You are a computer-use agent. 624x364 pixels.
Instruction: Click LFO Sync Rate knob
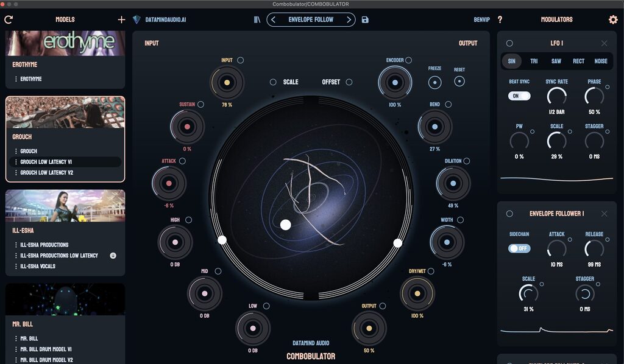click(x=556, y=97)
